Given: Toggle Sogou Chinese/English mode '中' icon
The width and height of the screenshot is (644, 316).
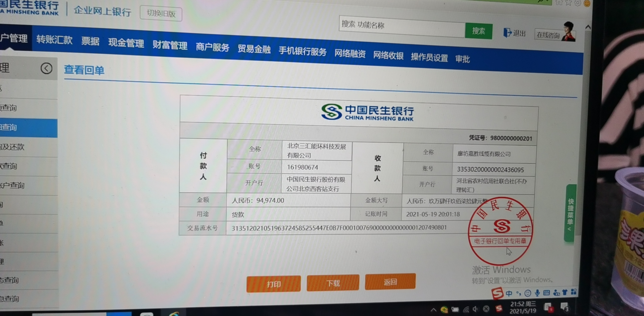Looking at the screenshot, I should tap(509, 294).
